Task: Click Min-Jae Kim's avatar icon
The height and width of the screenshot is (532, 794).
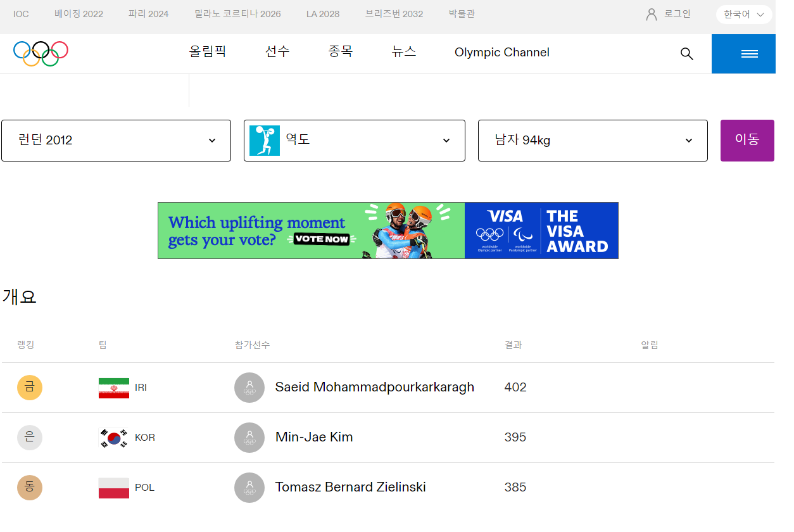Action: click(249, 438)
